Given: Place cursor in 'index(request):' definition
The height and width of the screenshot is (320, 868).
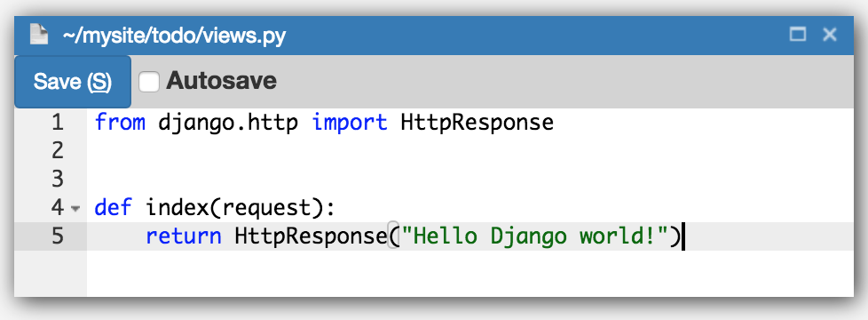Looking at the screenshot, I should pyautogui.click(x=241, y=208).
